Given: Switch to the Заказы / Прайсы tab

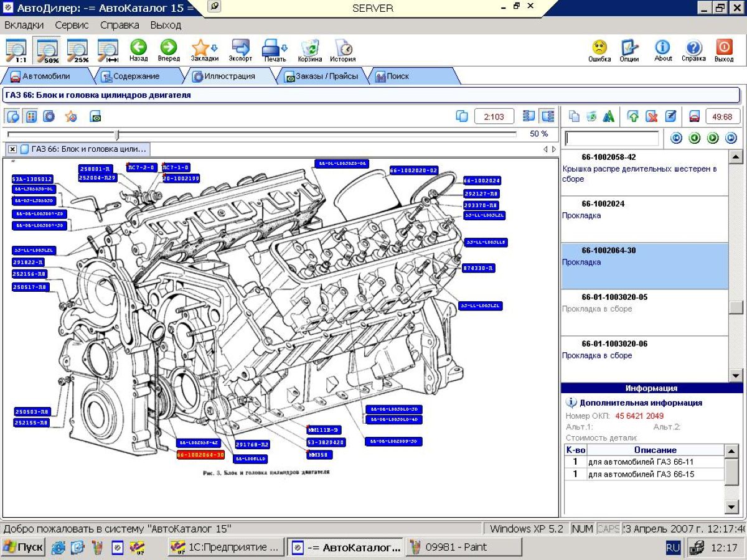Looking at the screenshot, I should pos(321,77).
